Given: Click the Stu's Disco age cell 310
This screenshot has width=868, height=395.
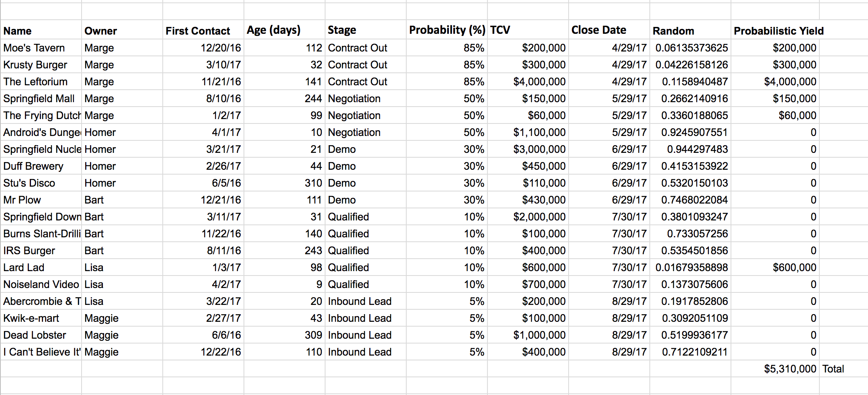Looking at the screenshot, I should (285, 183).
